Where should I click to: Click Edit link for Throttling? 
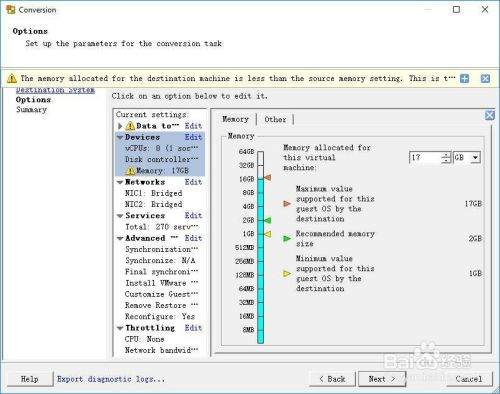[193, 328]
